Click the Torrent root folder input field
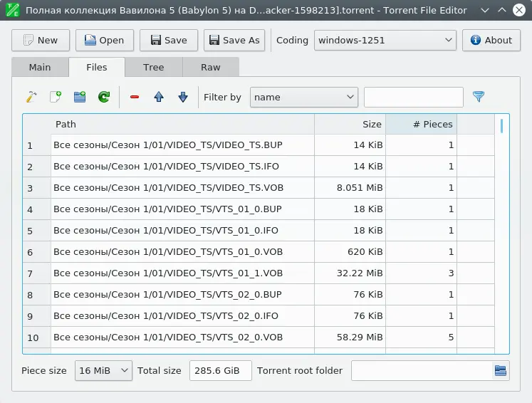 (x=422, y=371)
